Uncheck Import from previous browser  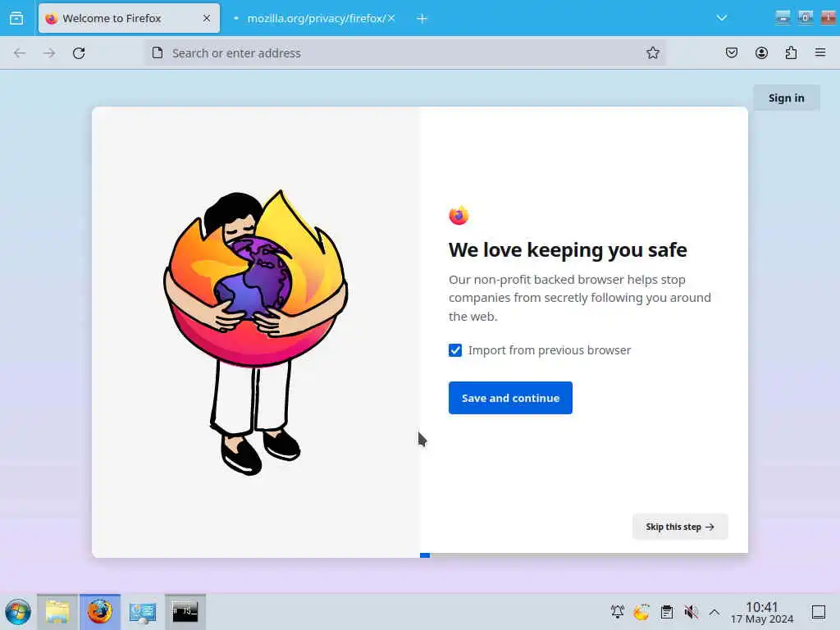[x=455, y=350]
